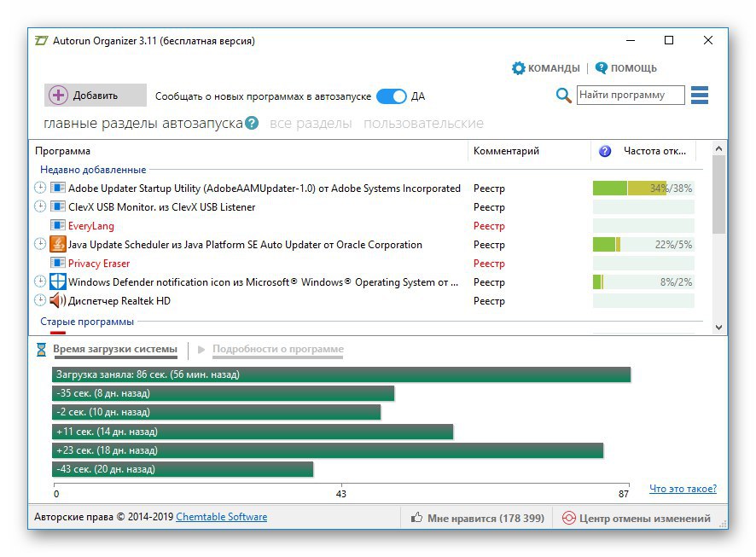Open the Chemtable Software link
This screenshot has height=557, width=756.
tap(221, 517)
